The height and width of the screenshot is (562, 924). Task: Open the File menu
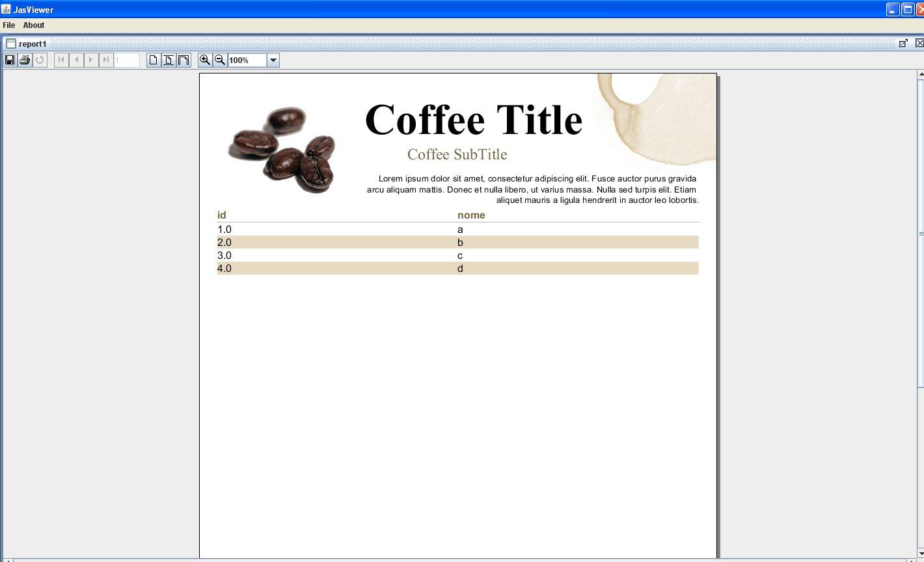[9, 25]
